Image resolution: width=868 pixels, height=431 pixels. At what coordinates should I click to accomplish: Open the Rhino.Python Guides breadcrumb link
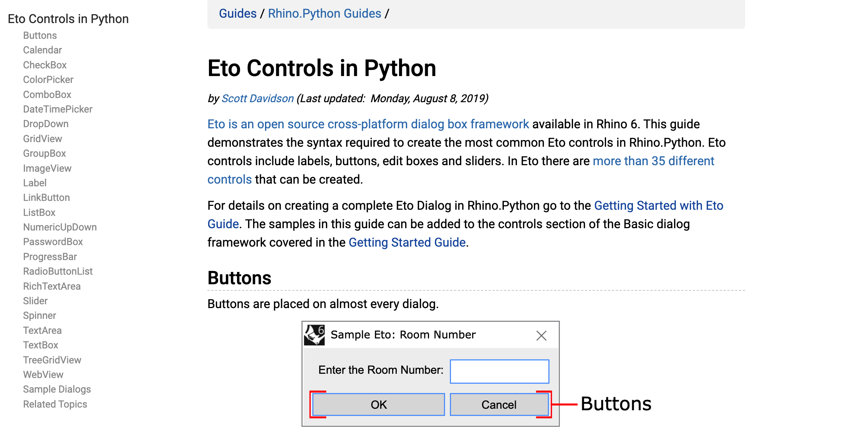(x=324, y=13)
